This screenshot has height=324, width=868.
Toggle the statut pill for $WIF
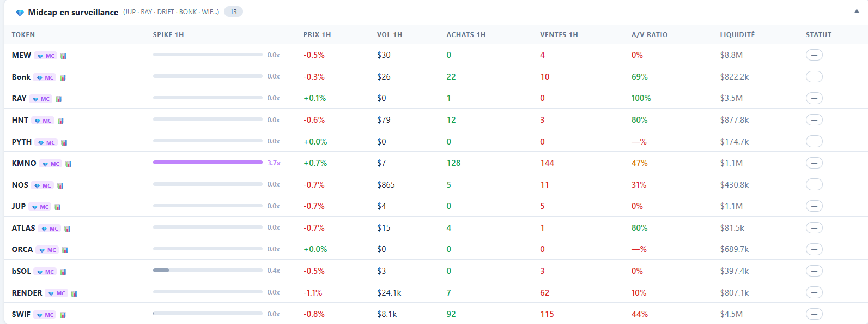(814, 314)
